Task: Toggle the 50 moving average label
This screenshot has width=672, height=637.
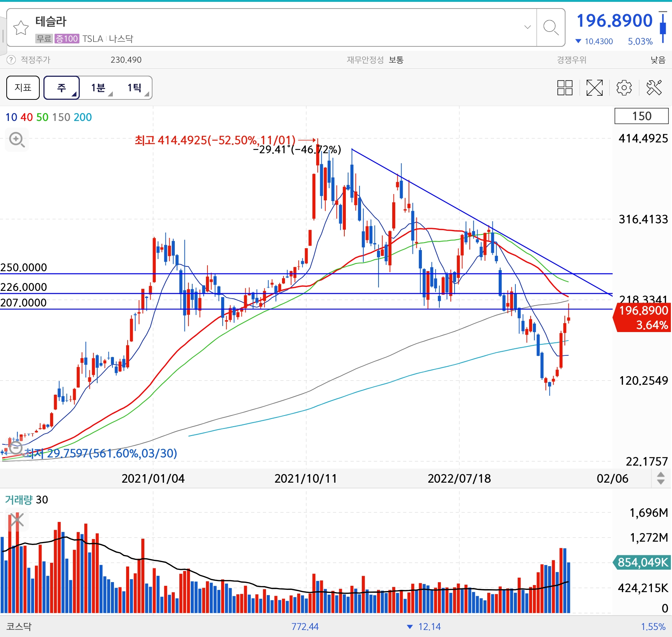Action: pos(42,117)
